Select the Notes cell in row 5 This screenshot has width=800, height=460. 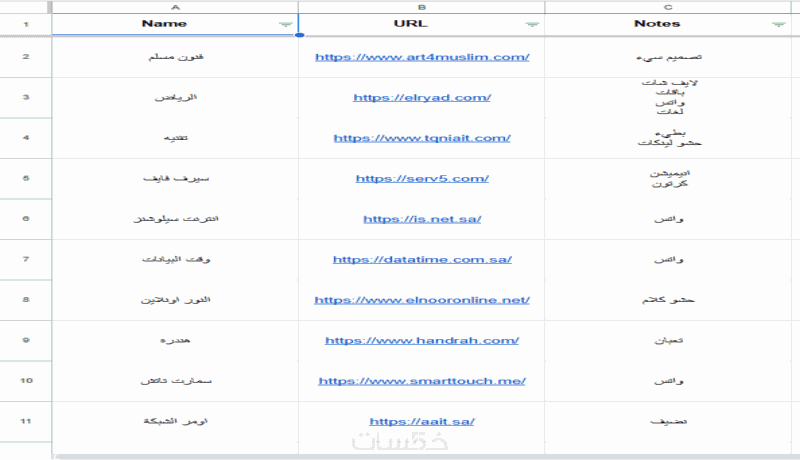(x=668, y=178)
